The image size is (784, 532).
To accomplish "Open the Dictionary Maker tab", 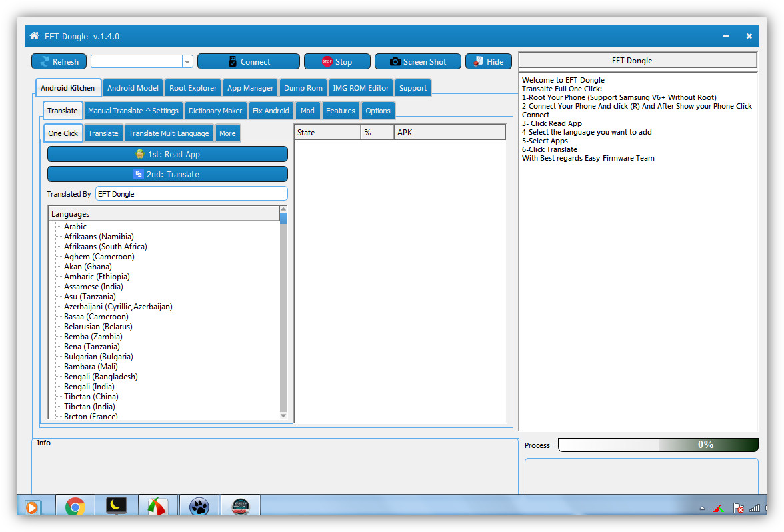I will point(215,111).
